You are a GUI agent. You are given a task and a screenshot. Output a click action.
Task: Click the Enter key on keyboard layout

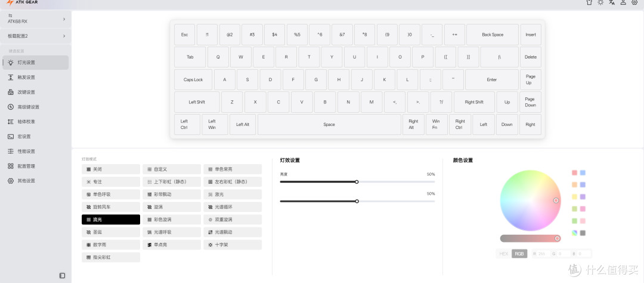(491, 80)
